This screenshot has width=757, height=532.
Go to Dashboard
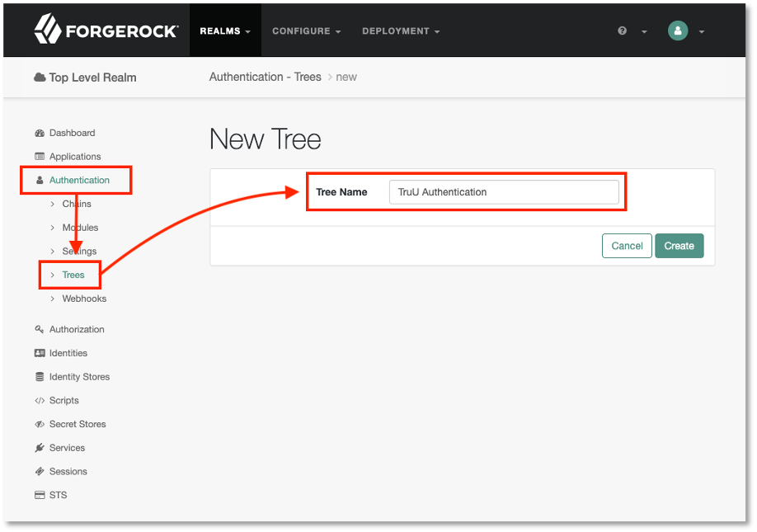tap(72, 133)
